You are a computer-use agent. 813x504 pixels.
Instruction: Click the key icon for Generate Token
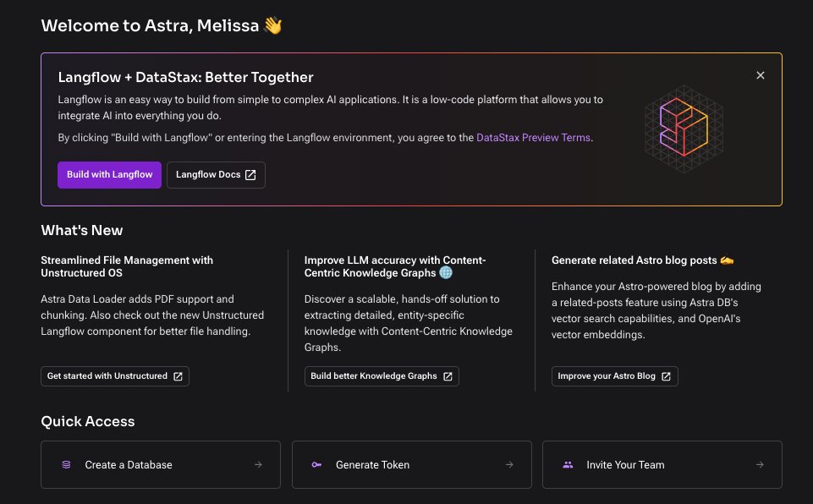316,464
